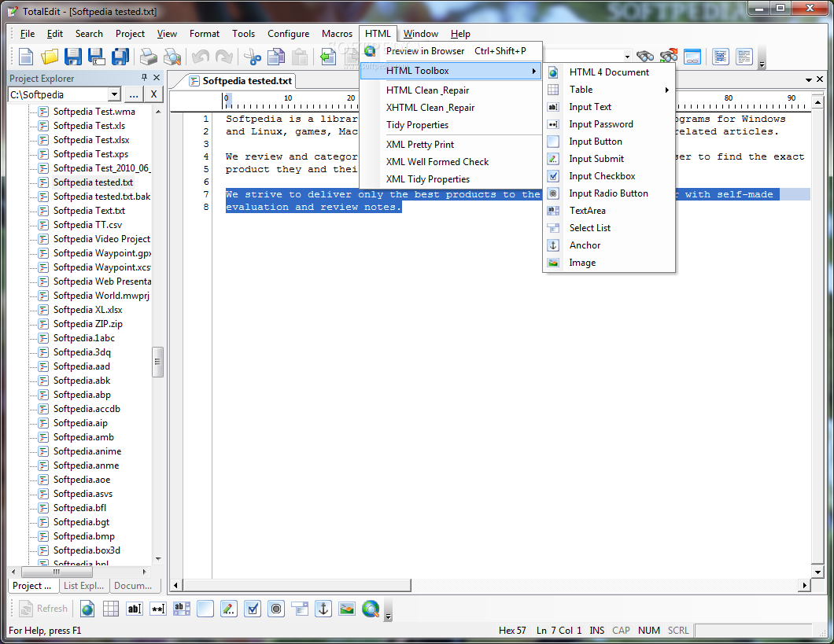Expand the HTML Toolbox submenu entry

tap(450, 71)
